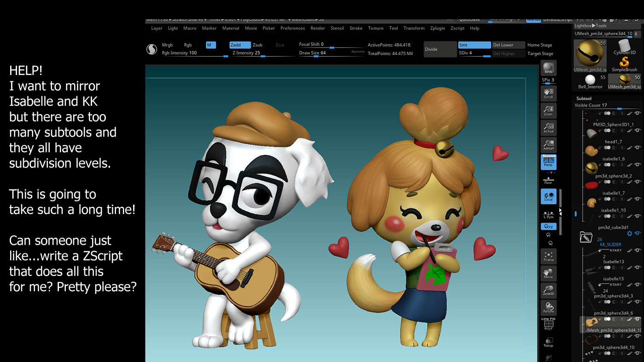
Task: Adjust the Draw Size slider
Action: (331, 53)
